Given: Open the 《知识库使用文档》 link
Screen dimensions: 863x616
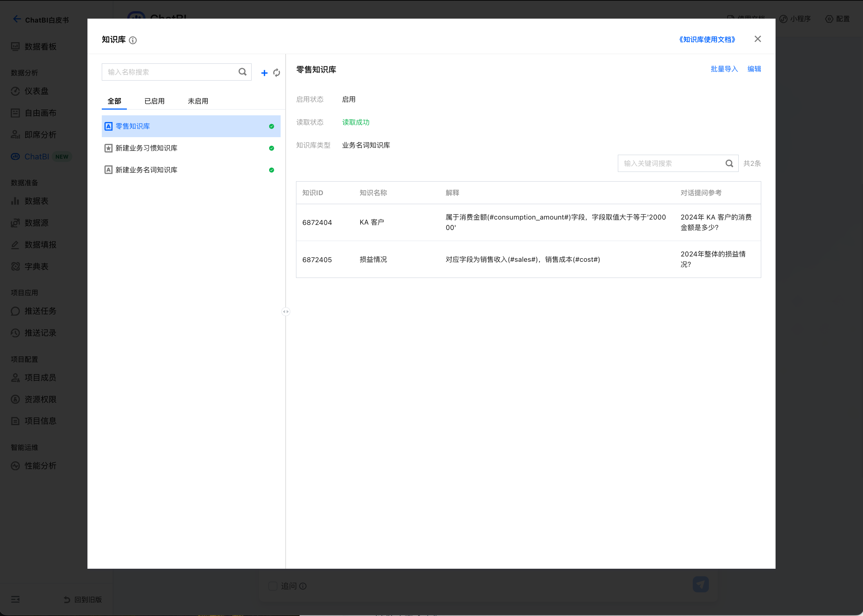Looking at the screenshot, I should [x=707, y=39].
